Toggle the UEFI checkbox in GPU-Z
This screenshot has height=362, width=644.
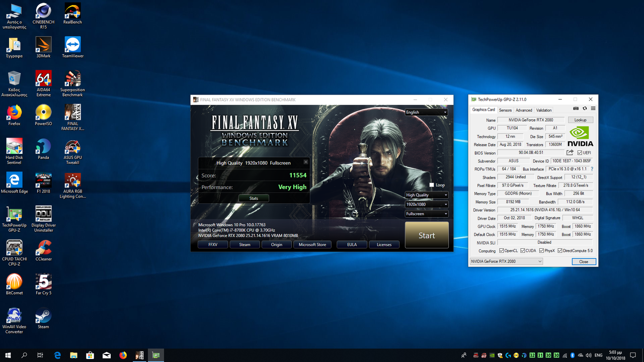pos(580,152)
